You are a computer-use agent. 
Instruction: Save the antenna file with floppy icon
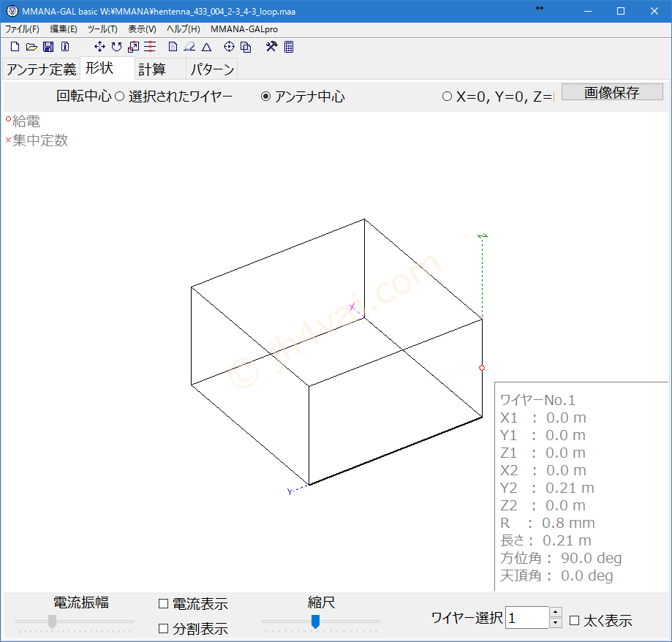click(x=48, y=47)
